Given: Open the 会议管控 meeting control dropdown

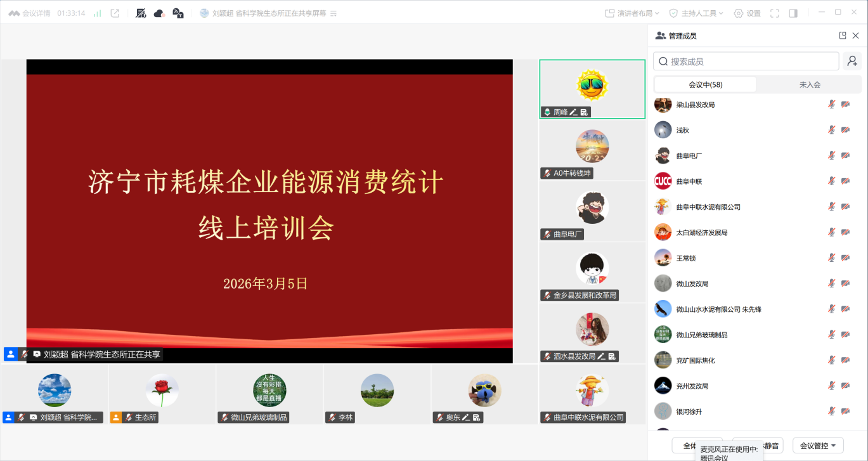Looking at the screenshot, I should 818,445.
